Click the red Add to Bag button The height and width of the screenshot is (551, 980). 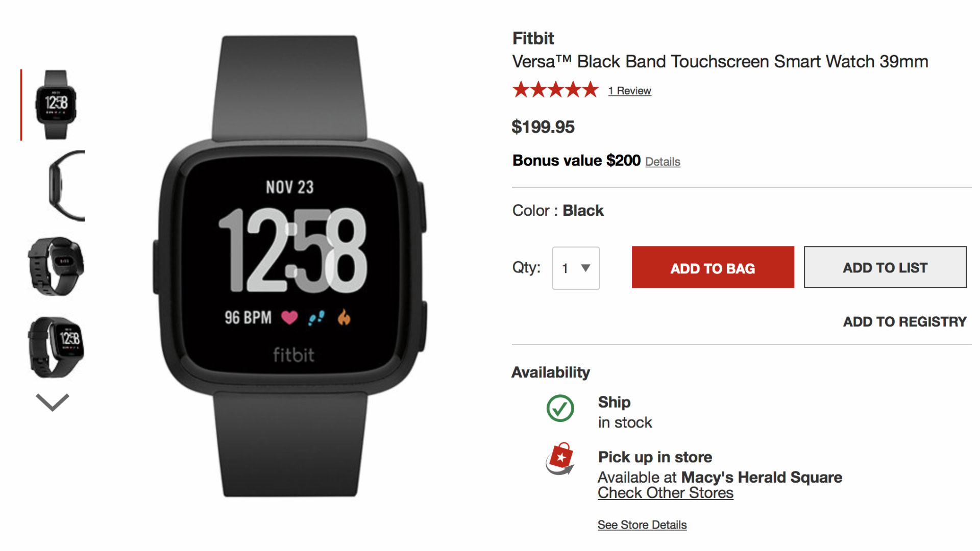[713, 267]
